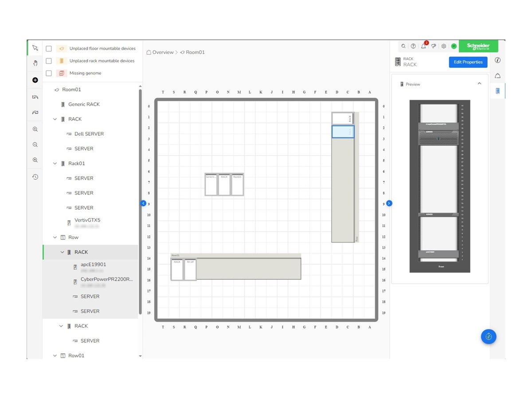Collapse the Preview panel chevron
532x399 pixels.
(x=479, y=84)
